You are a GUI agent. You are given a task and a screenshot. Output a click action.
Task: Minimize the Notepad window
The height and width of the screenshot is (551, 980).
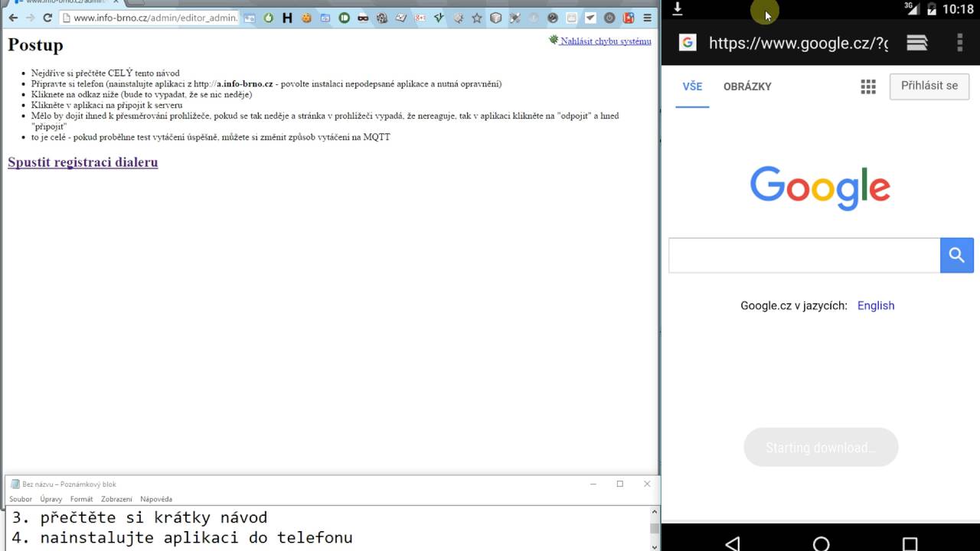[593, 484]
